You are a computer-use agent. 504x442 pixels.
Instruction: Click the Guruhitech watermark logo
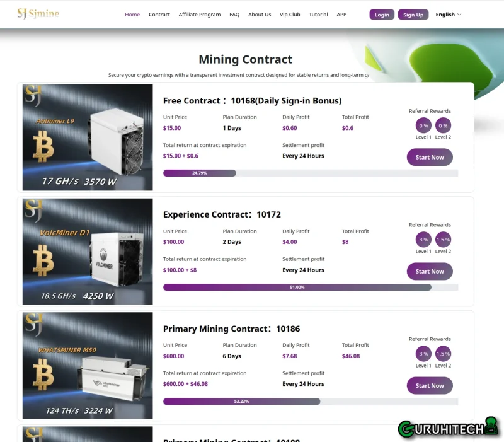click(447, 428)
